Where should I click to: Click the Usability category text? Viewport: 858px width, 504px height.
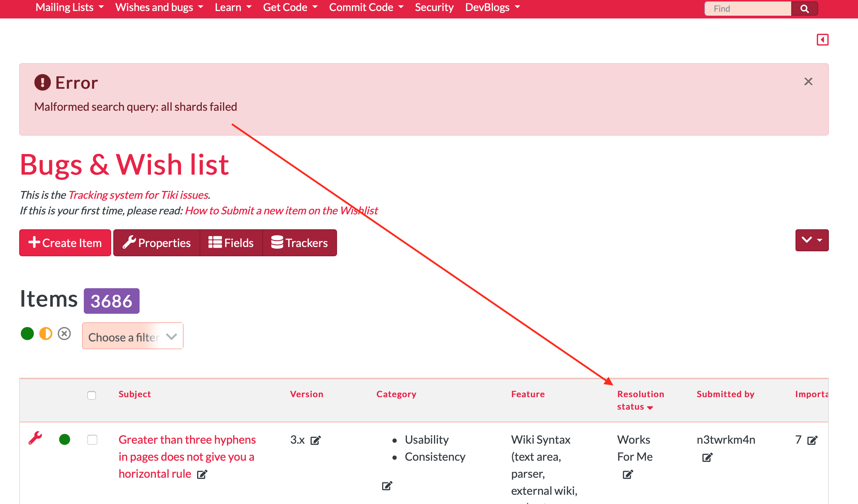click(427, 439)
